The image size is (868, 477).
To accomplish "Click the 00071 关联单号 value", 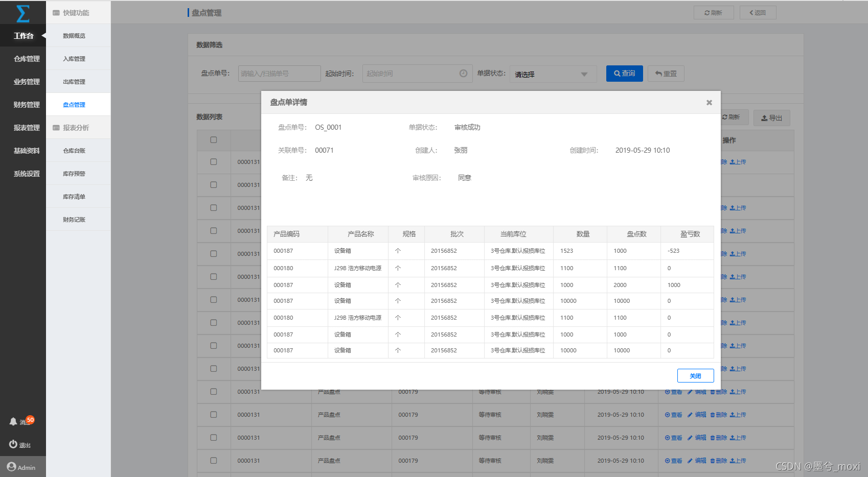I will coord(324,150).
